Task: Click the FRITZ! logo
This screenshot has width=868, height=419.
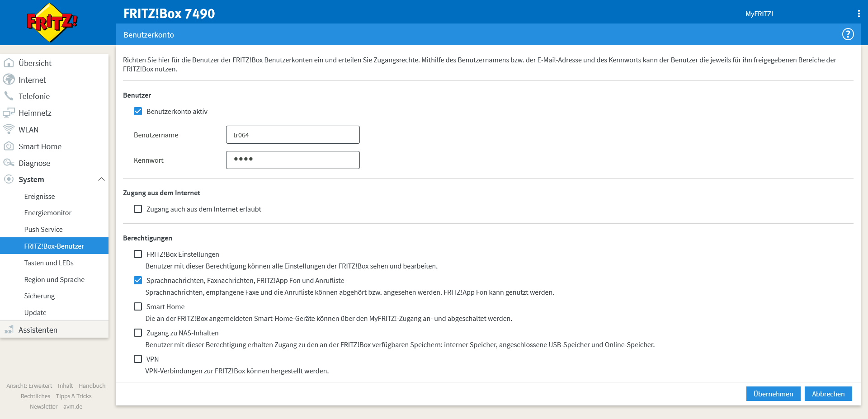Action: pos(52,23)
